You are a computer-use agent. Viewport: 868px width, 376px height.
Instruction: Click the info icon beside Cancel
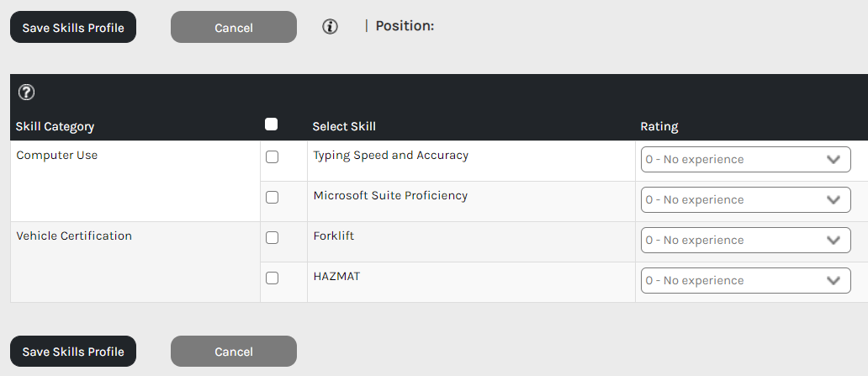pyautogui.click(x=330, y=27)
